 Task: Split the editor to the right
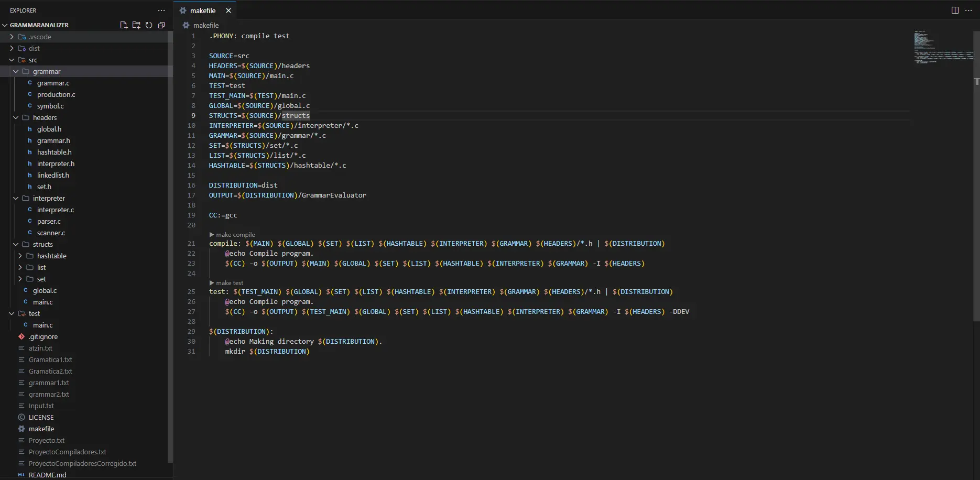tap(955, 10)
